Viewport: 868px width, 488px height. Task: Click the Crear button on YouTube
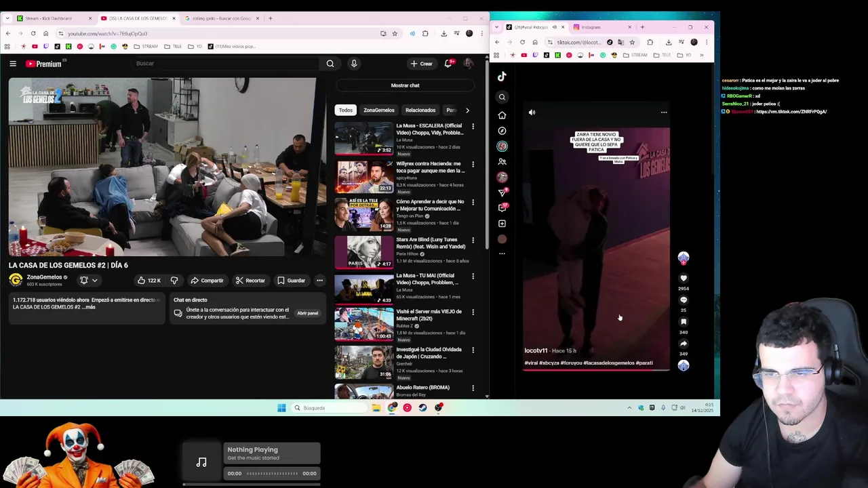pos(421,64)
